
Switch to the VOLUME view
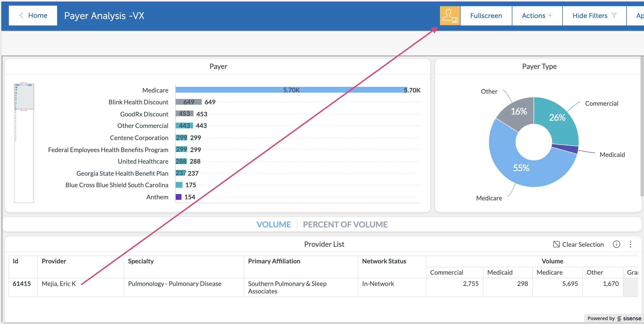point(273,224)
